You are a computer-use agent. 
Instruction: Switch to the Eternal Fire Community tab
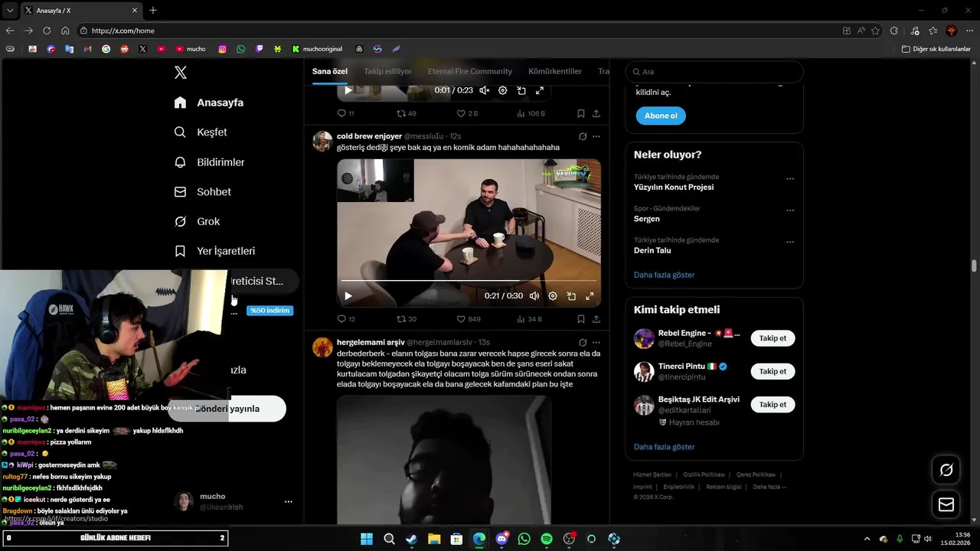point(469,71)
